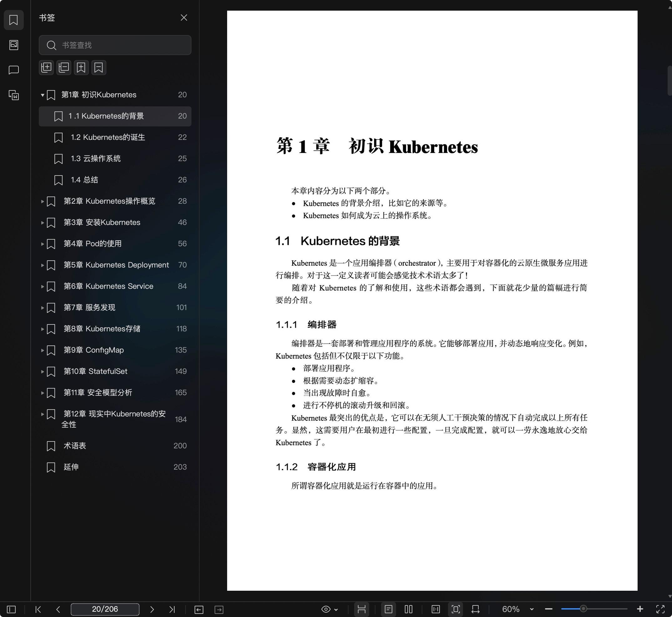Click page number 149 beside 第10章
This screenshot has width=672, height=617.
pyautogui.click(x=181, y=371)
